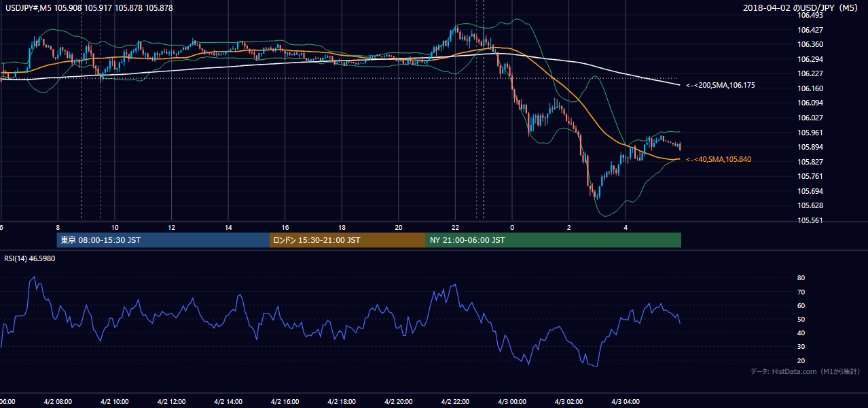This screenshot has height=408, width=868.
Task: Click price axis label 106.160
Action: point(809,88)
